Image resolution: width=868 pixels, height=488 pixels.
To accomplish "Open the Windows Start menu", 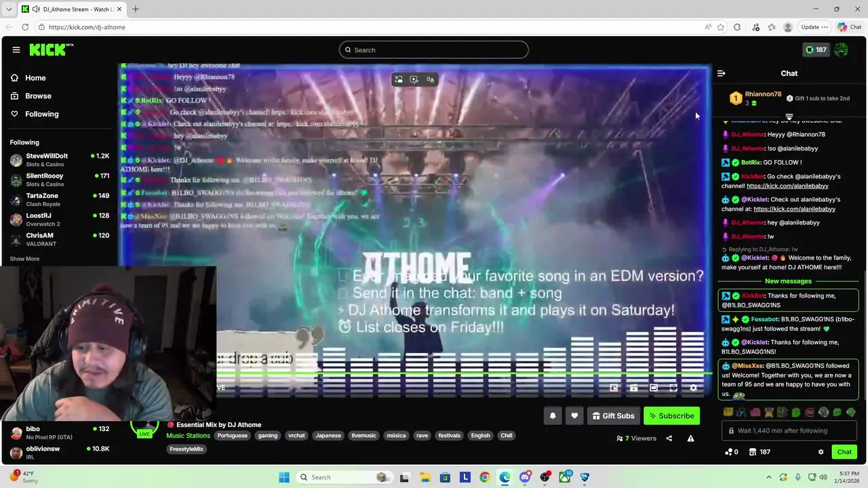I will coord(284,477).
